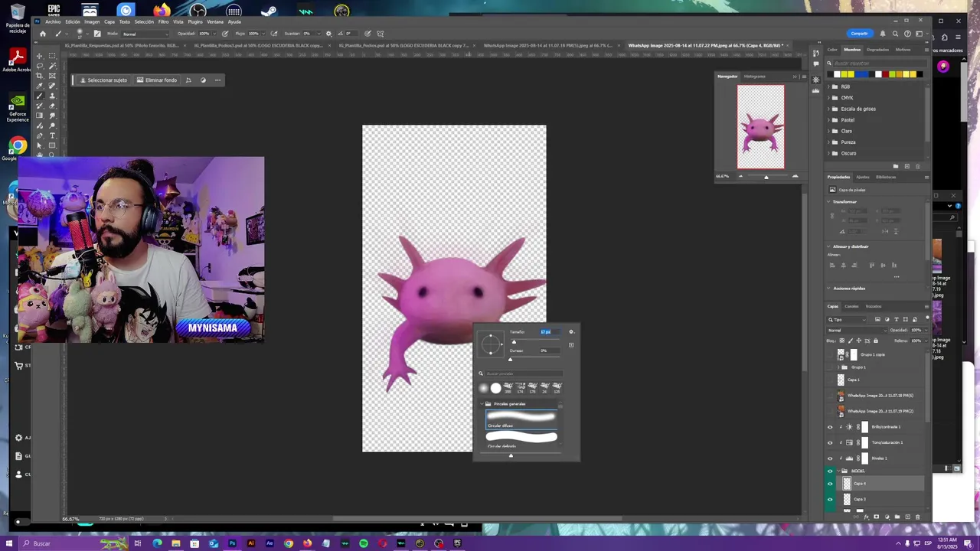Adjust the brush Tamaño slider

pyautogui.click(x=514, y=341)
